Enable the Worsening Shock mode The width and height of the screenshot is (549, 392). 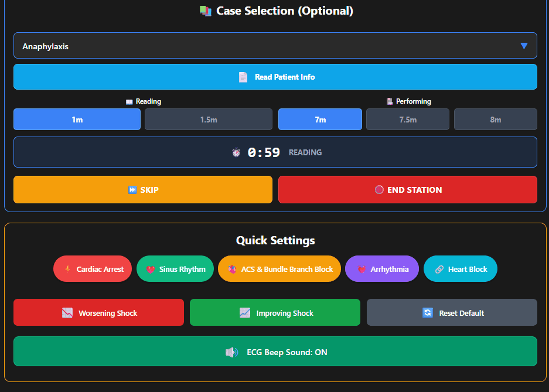pos(98,312)
